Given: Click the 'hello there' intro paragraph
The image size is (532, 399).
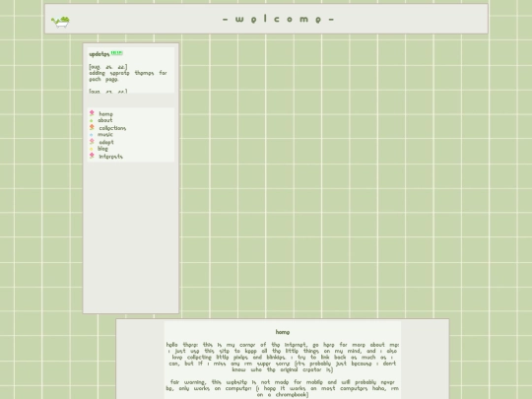Looking at the screenshot, I should (x=283, y=358).
